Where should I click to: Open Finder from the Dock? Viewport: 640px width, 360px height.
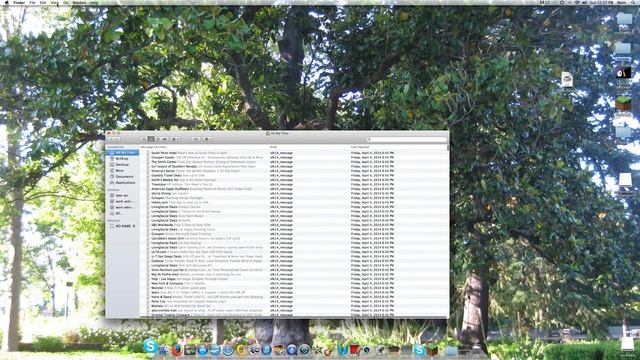tap(164, 350)
